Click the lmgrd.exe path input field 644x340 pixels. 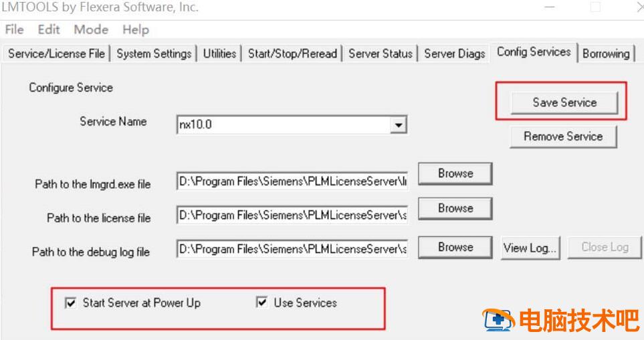(x=292, y=181)
